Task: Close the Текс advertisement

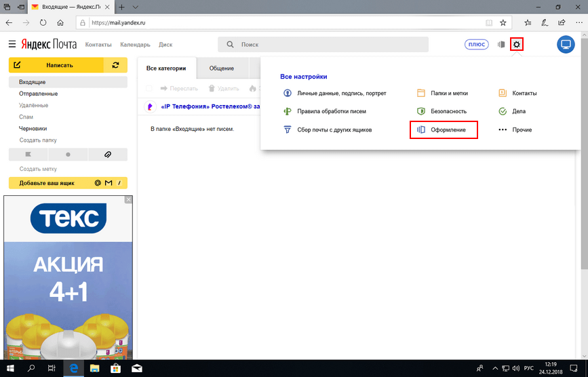Action: 129,200
